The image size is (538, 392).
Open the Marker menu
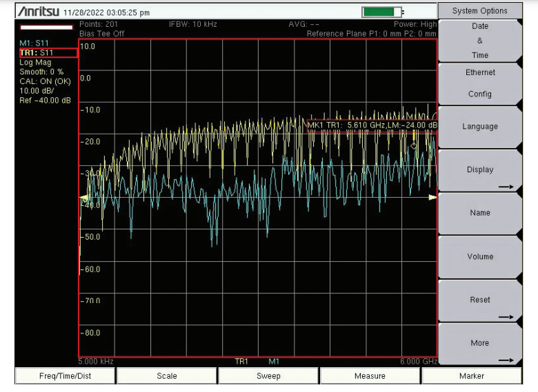point(472,376)
